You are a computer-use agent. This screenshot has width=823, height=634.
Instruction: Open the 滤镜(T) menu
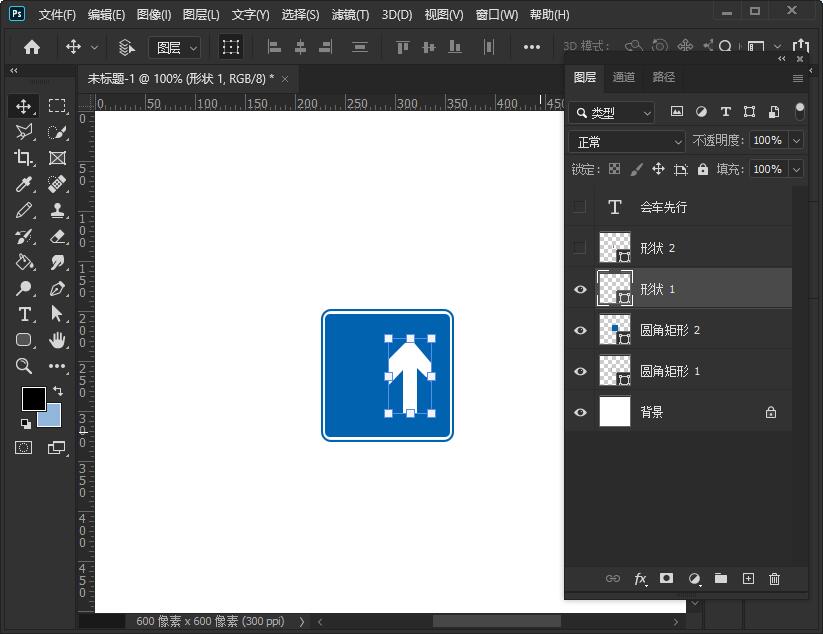[x=350, y=15]
